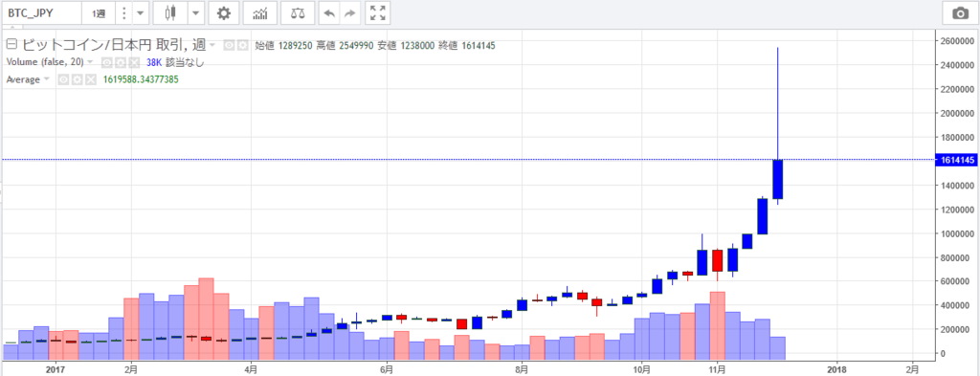Toggle visibility of Average indicator

point(63,79)
